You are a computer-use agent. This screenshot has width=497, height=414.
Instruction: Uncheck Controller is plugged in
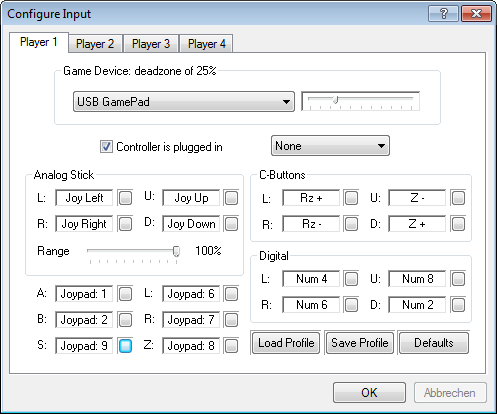tap(106, 147)
